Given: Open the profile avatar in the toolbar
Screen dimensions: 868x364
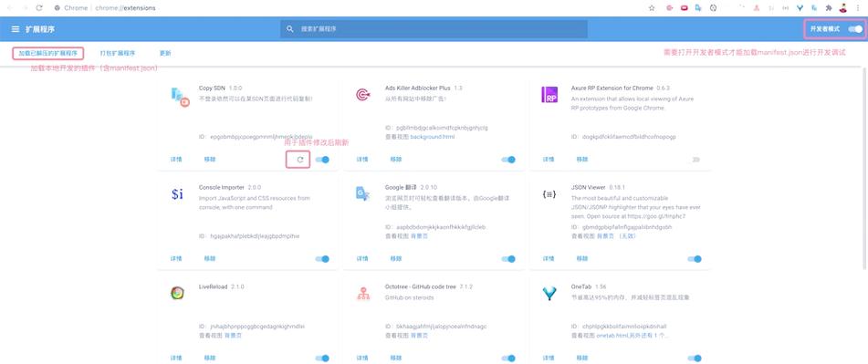Looking at the screenshot, I should click(843, 7).
